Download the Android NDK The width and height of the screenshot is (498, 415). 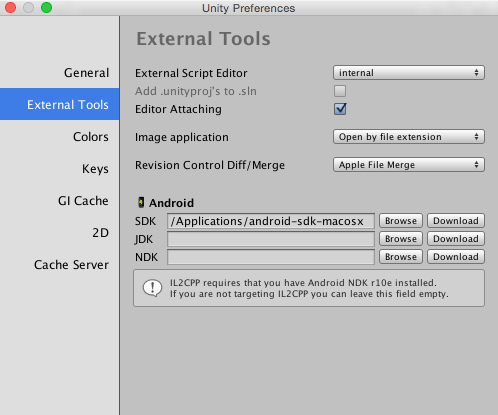pos(456,257)
